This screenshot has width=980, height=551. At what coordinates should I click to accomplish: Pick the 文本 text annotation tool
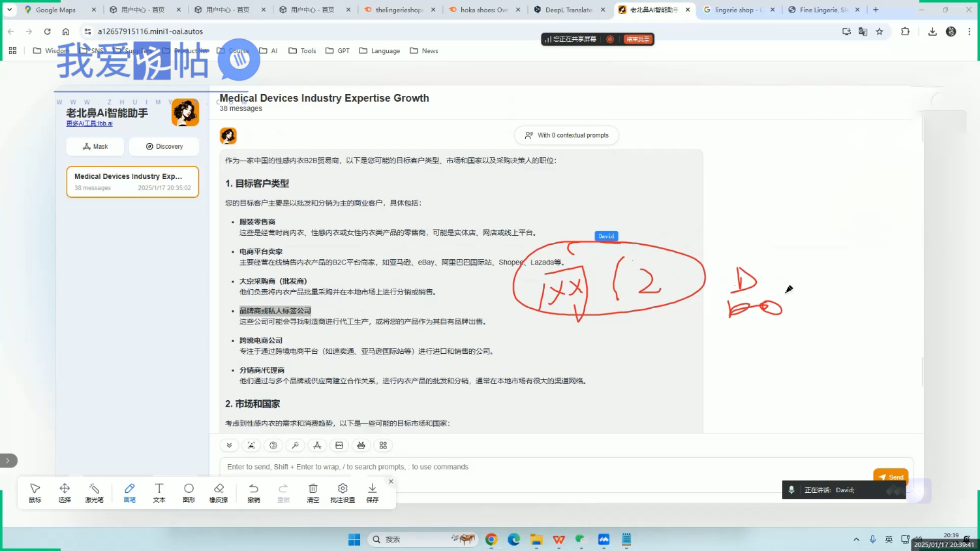click(159, 493)
